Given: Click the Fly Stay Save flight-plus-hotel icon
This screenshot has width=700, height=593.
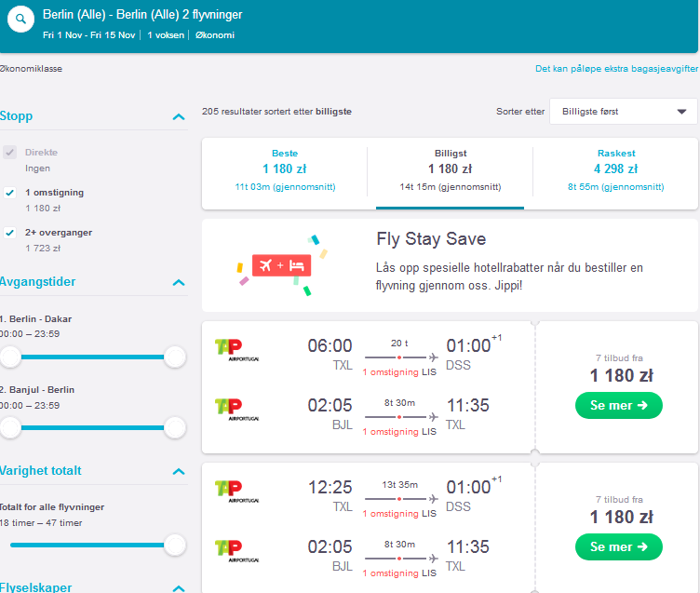Looking at the screenshot, I should (281, 265).
